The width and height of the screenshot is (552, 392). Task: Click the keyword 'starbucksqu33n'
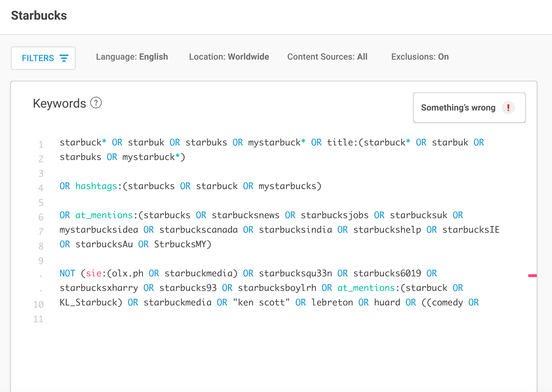pyautogui.click(x=296, y=273)
